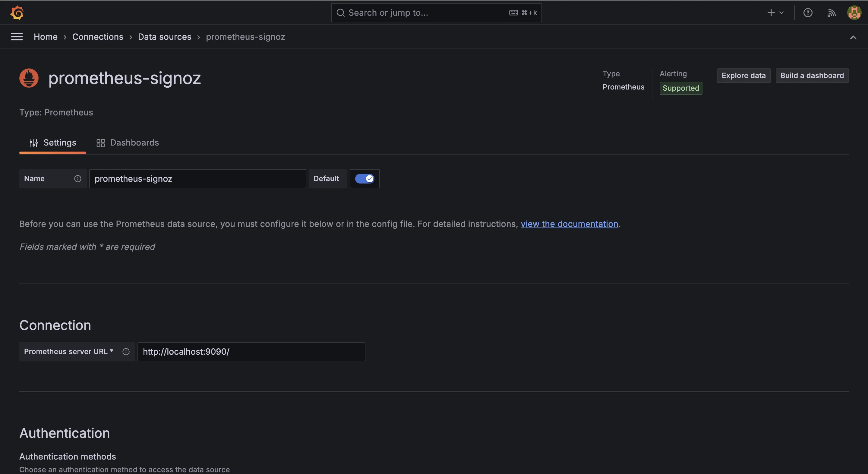
Task: Open the help question mark icon
Action: 808,13
